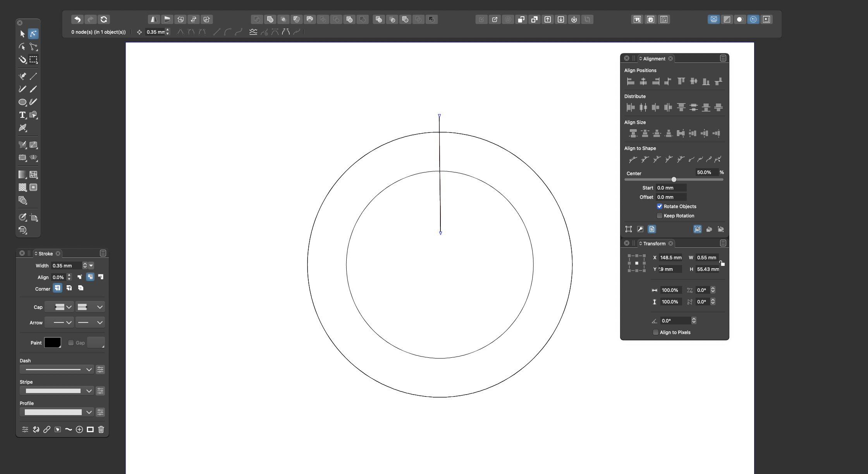Click the Center percentage slider handle
This screenshot has height=474, width=868.
click(x=674, y=180)
